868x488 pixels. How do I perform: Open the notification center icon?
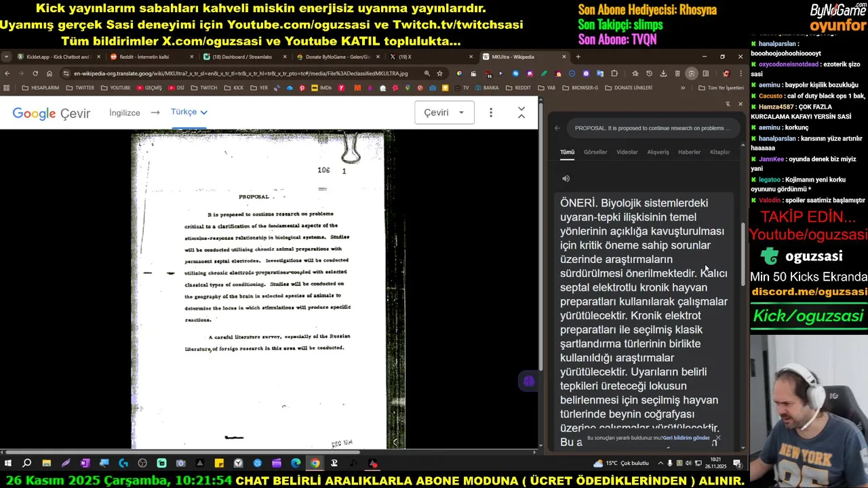pyautogui.click(x=737, y=463)
